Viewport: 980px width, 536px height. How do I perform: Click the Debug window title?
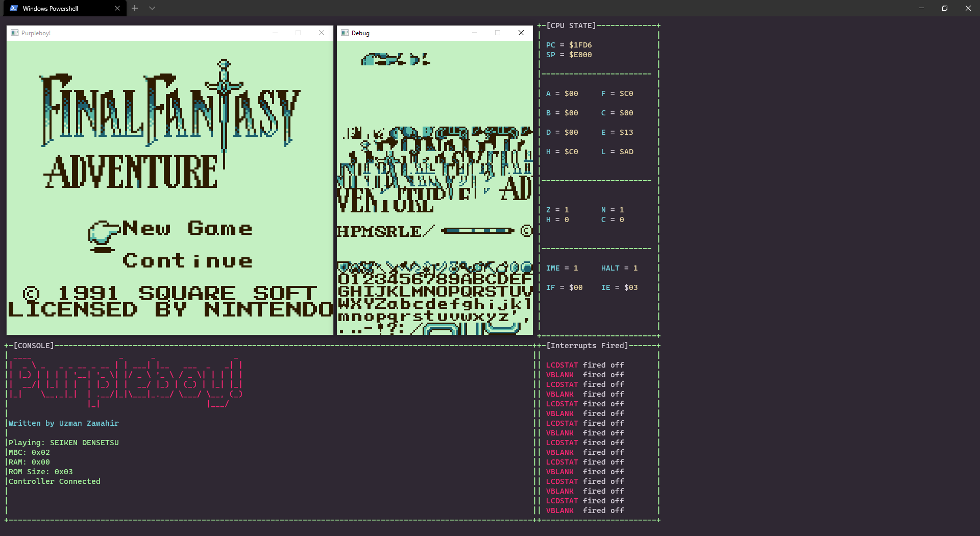[360, 33]
